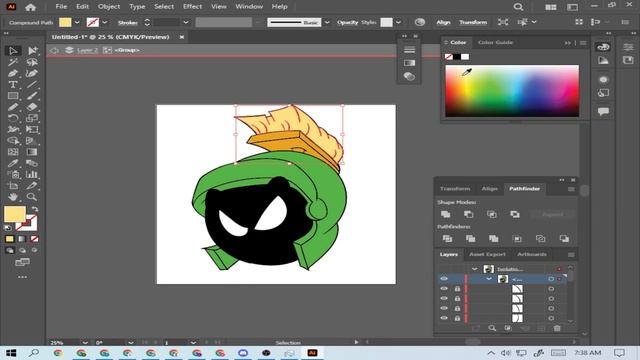Unlock the first path row under the group

point(458,289)
